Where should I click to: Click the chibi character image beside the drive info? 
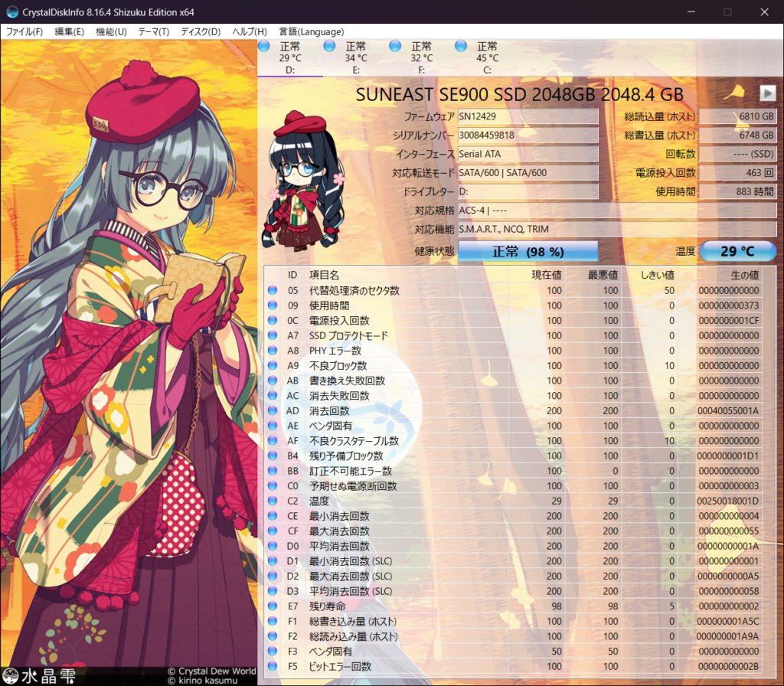point(303,181)
